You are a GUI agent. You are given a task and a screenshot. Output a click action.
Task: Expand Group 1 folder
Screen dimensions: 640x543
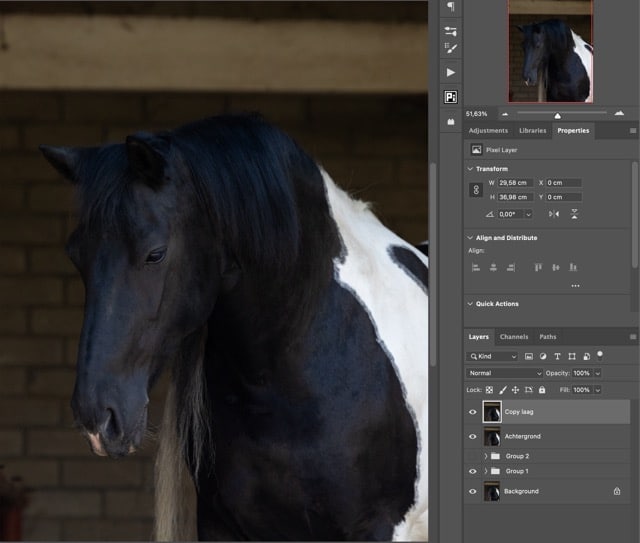486,471
